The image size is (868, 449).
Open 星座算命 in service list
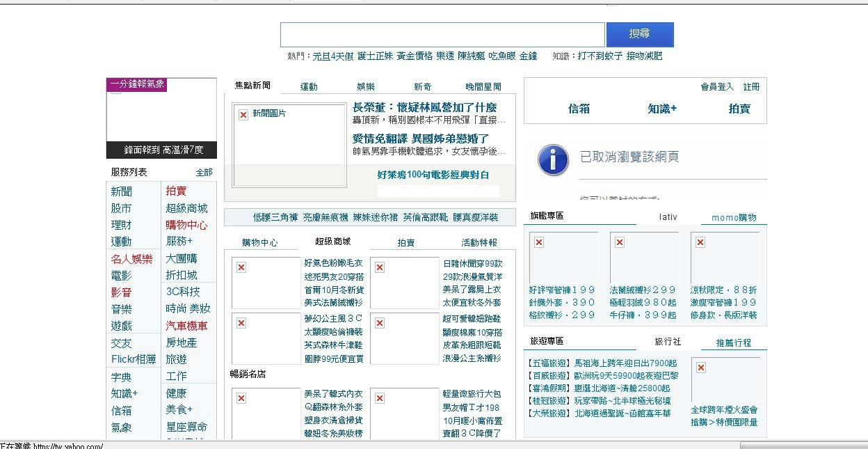click(186, 427)
